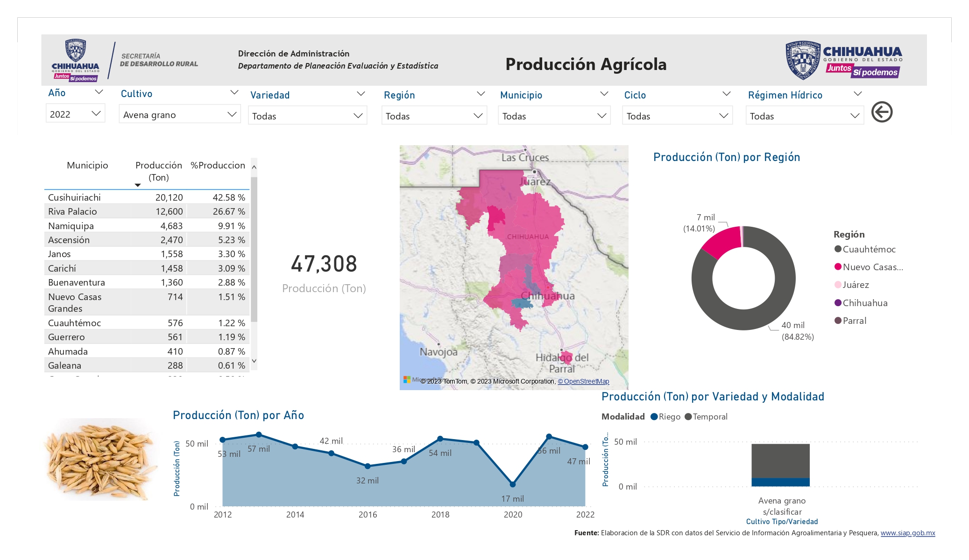The image size is (969, 560).
Task: Select the Parral legend color dot
Action: [x=838, y=321]
